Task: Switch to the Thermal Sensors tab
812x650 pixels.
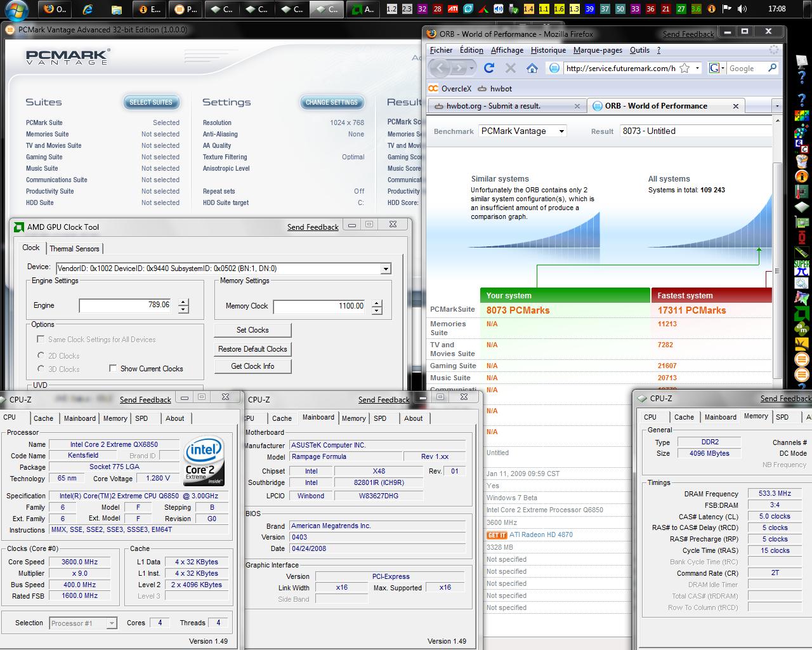Action: [x=74, y=249]
